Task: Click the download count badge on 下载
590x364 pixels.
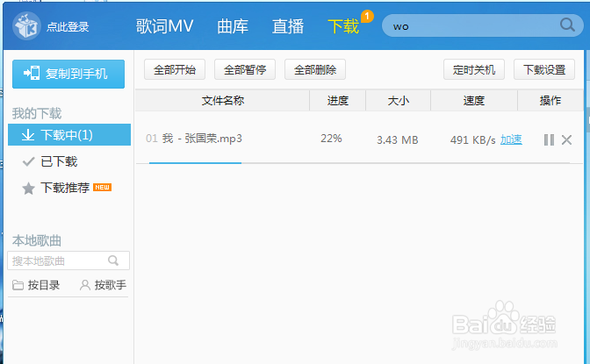Action: click(x=367, y=16)
